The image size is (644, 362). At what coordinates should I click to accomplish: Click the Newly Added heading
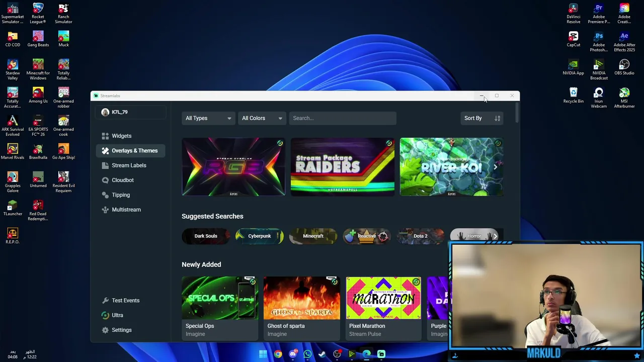201,264
